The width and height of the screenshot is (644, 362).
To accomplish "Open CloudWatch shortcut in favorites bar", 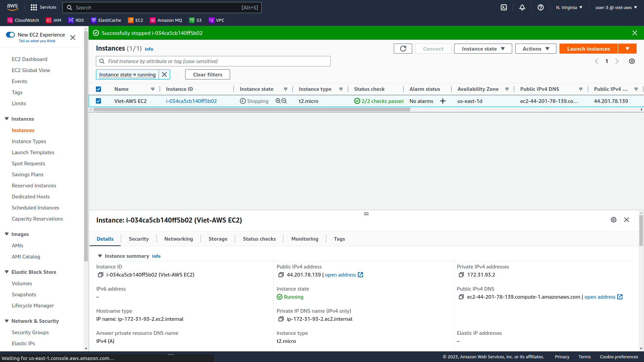I will pos(23,20).
